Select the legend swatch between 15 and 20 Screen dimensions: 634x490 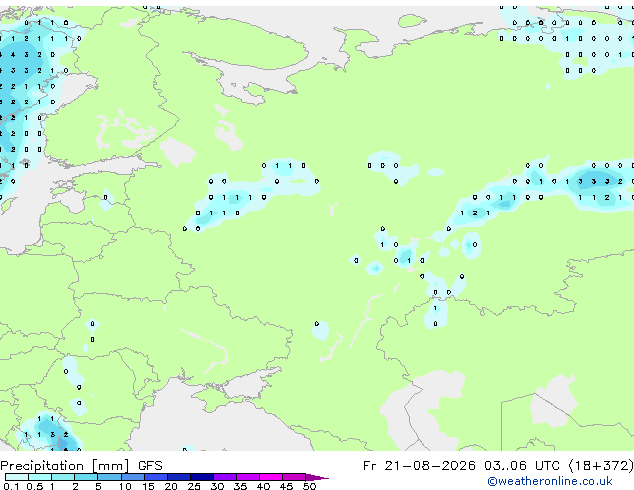[156, 477]
